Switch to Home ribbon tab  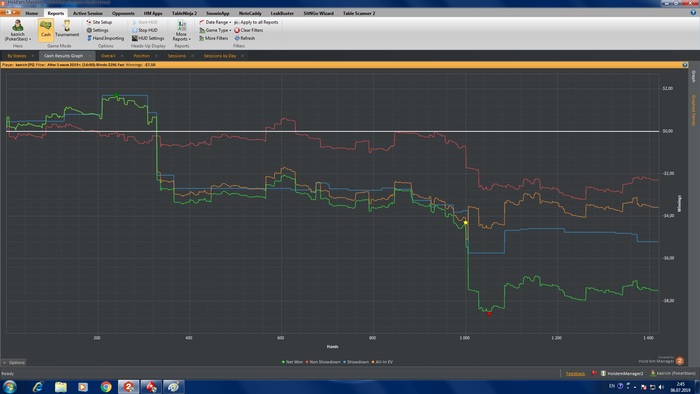[31, 13]
